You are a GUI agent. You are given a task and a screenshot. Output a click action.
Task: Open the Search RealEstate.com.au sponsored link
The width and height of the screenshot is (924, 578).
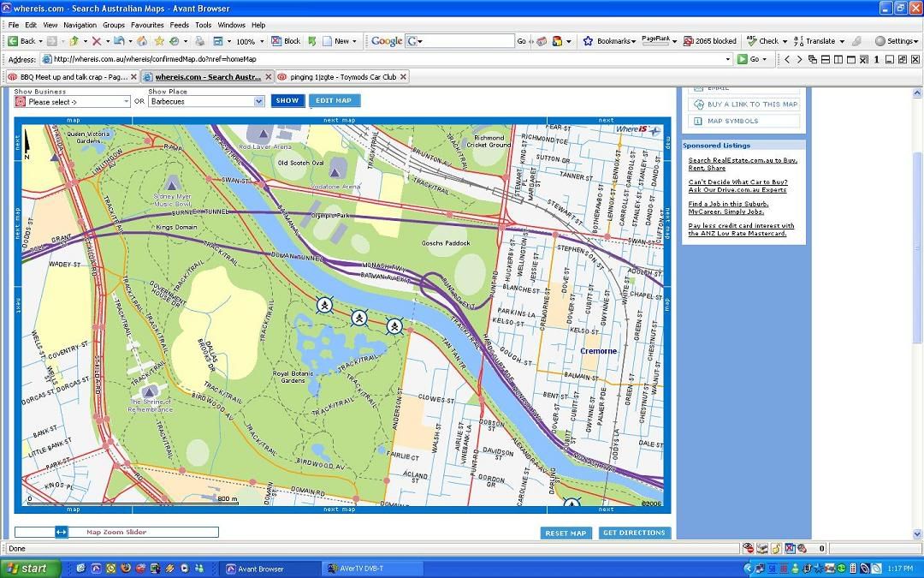coord(743,164)
